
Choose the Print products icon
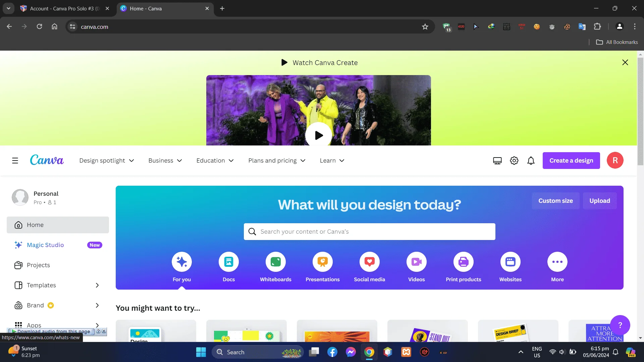click(464, 262)
